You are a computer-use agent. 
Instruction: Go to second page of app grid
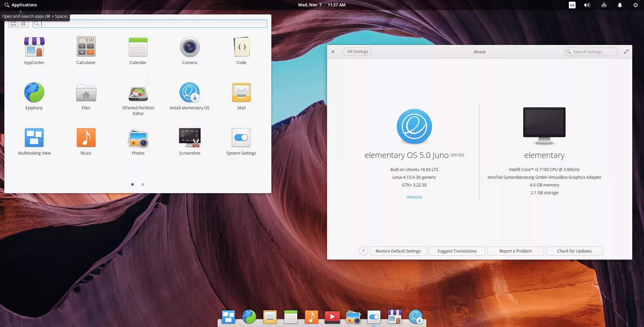pyautogui.click(x=143, y=184)
